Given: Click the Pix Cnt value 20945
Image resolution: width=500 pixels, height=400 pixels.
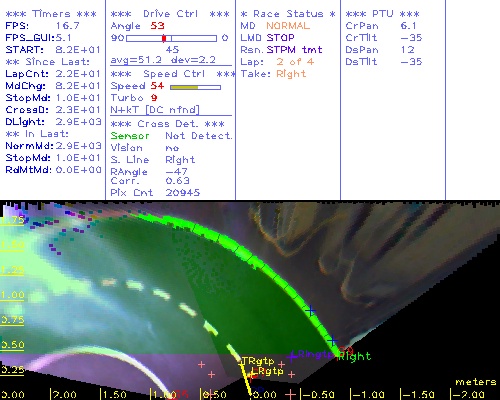Looking at the screenshot, I should pyautogui.click(x=183, y=192).
